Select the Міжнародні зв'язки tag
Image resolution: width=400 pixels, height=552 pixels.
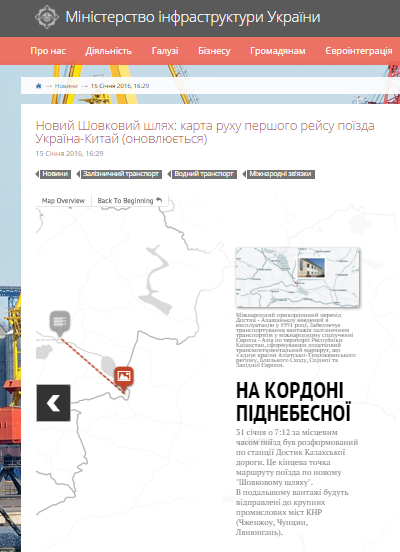(x=279, y=174)
